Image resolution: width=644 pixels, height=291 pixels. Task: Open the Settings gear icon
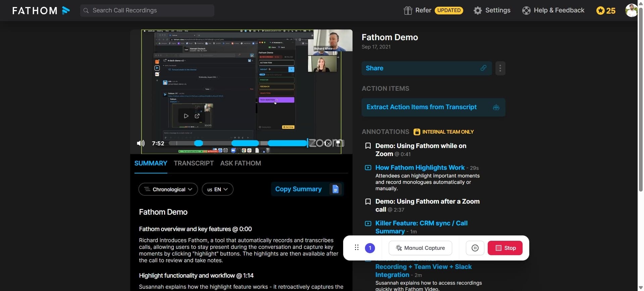478,10
